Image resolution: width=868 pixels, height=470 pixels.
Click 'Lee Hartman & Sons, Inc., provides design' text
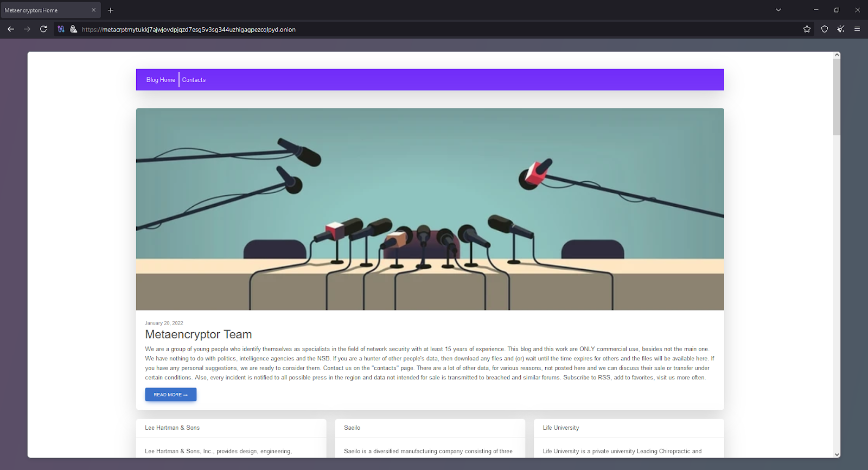point(218,451)
